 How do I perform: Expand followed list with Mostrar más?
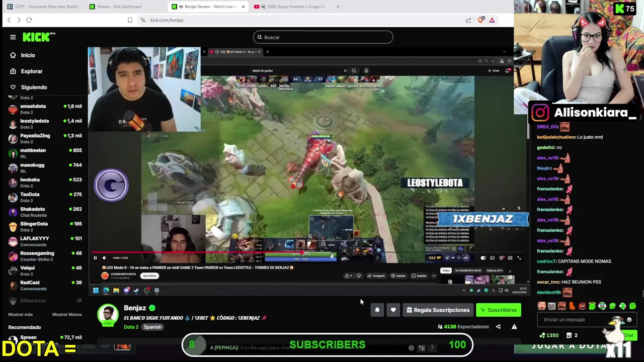click(21, 315)
